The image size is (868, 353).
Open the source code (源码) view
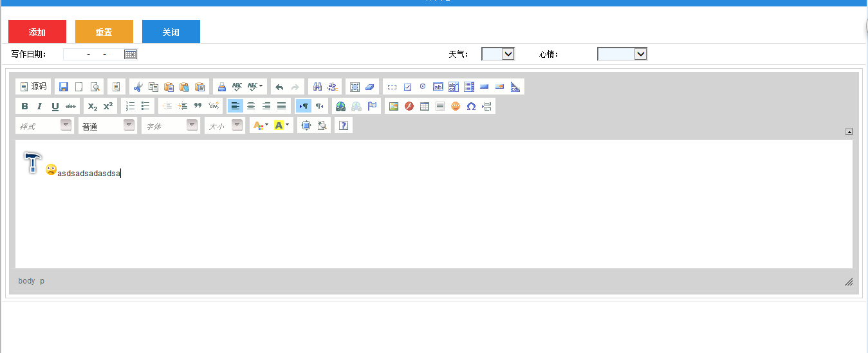point(33,87)
